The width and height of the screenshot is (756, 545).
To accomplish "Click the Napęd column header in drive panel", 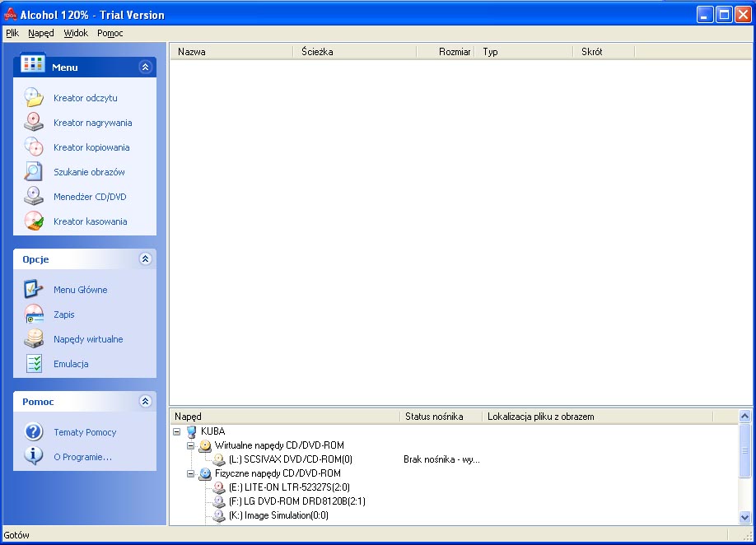I will click(285, 417).
